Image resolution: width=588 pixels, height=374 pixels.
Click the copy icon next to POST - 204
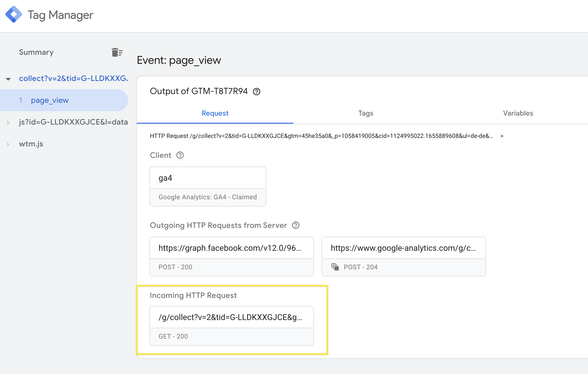point(335,267)
